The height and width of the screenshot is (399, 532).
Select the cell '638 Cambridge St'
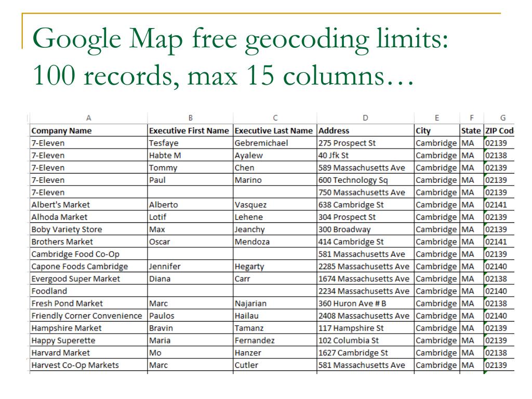coord(365,205)
